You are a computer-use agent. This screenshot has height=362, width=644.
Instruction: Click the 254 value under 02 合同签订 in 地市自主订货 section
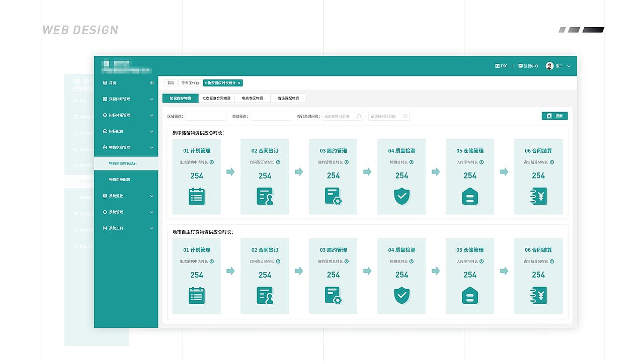tap(265, 275)
